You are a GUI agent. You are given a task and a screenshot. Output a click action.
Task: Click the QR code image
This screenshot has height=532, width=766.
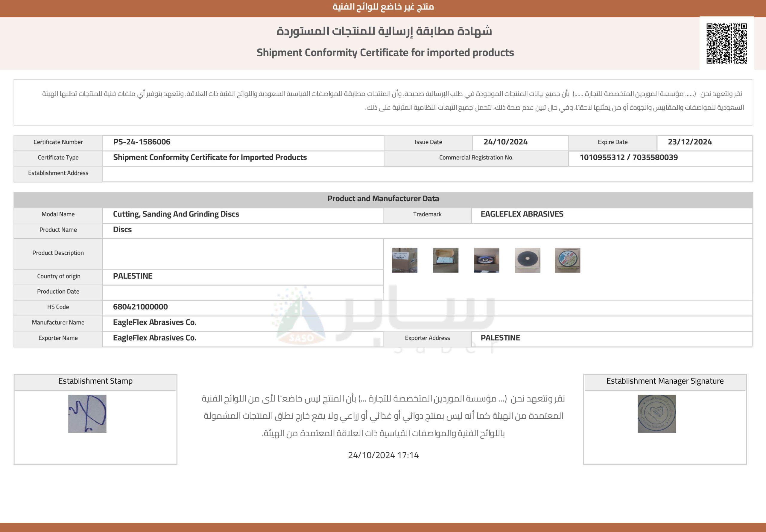point(727,43)
